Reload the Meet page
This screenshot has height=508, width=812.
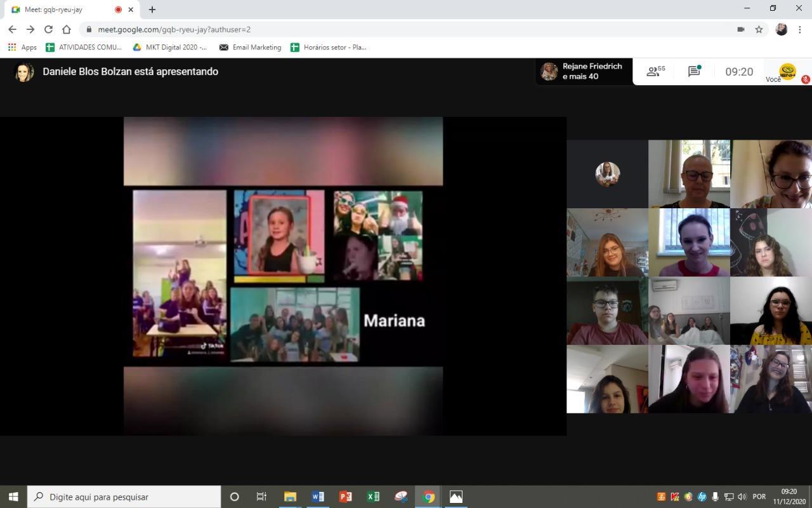pyautogui.click(x=48, y=29)
